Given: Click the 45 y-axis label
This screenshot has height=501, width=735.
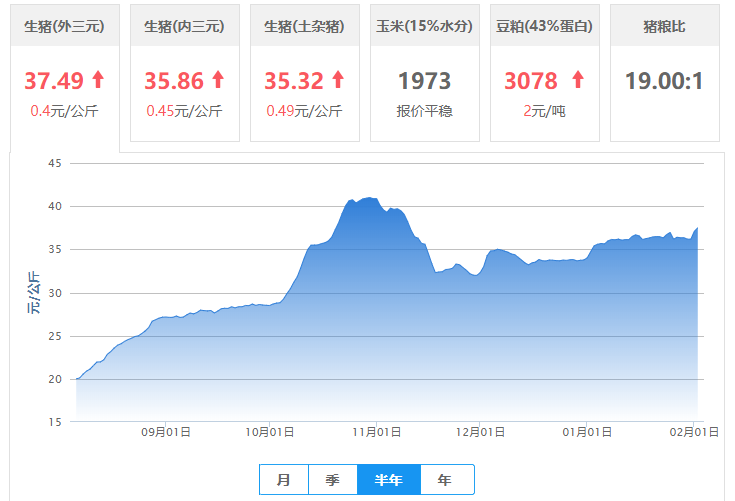Looking at the screenshot, I should pos(55,163).
